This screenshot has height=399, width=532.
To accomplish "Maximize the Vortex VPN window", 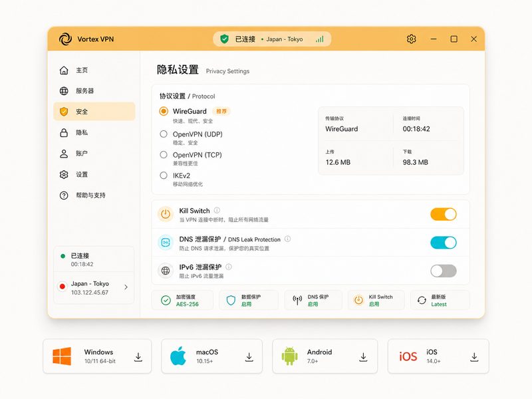I will [454, 39].
